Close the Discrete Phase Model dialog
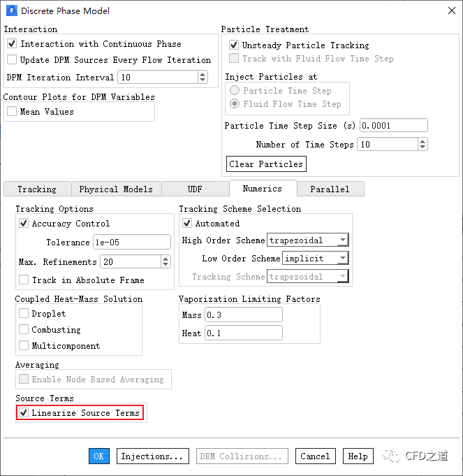The height and width of the screenshot is (476, 463). click(x=452, y=10)
